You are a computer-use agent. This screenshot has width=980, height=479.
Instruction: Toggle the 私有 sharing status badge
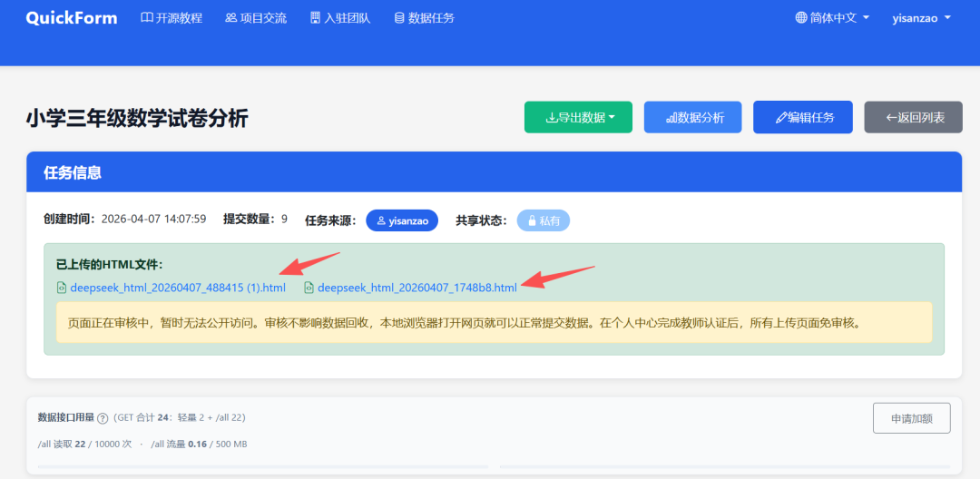tap(544, 220)
